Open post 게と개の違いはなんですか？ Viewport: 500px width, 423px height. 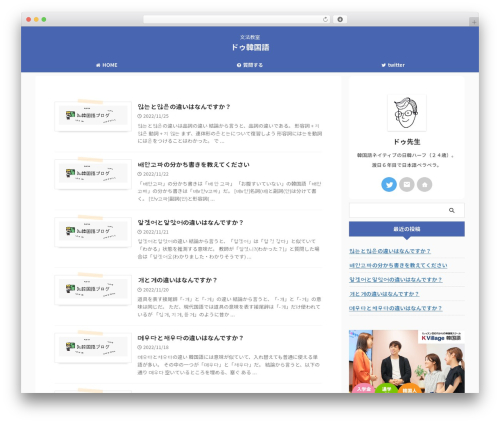pos(177,280)
